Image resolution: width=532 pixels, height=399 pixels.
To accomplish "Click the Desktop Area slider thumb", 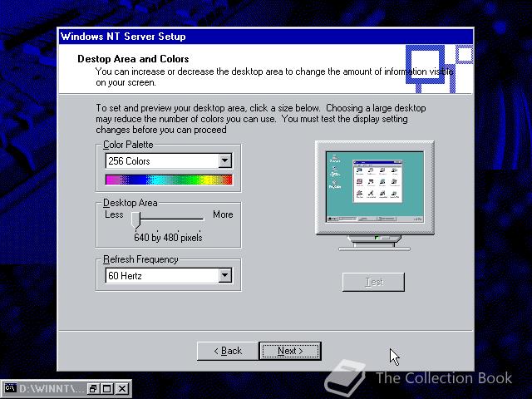I will click(x=135, y=220).
